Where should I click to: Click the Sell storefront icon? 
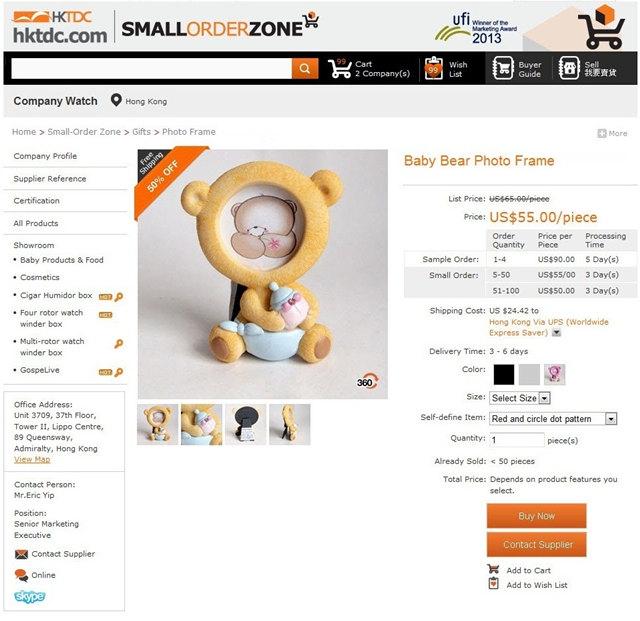(569, 68)
